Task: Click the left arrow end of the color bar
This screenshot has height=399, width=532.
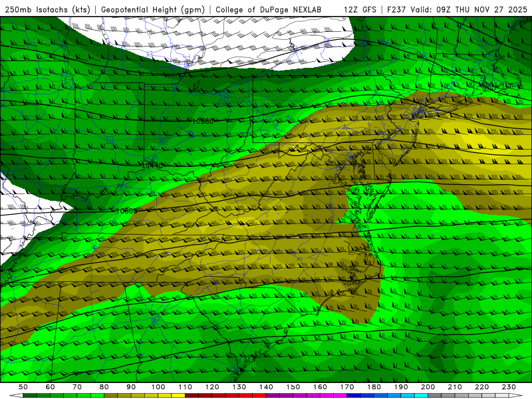Action: click(15, 396)
